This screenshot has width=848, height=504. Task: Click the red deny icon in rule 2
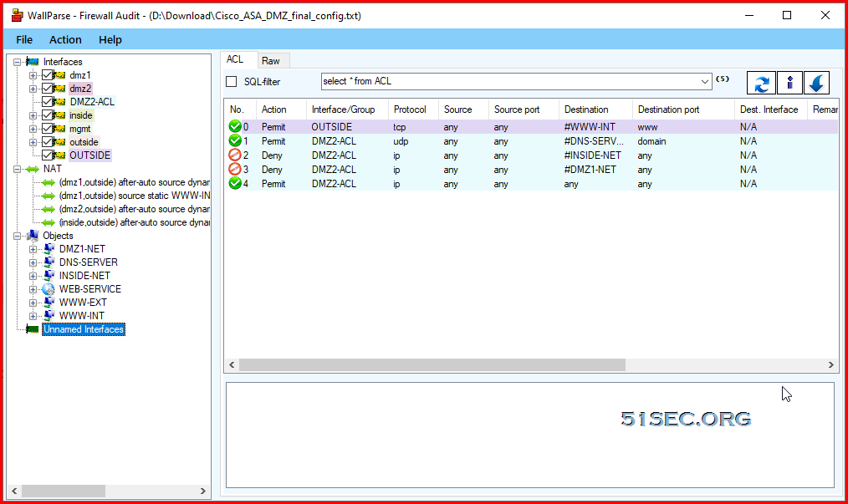click(235, 155)
